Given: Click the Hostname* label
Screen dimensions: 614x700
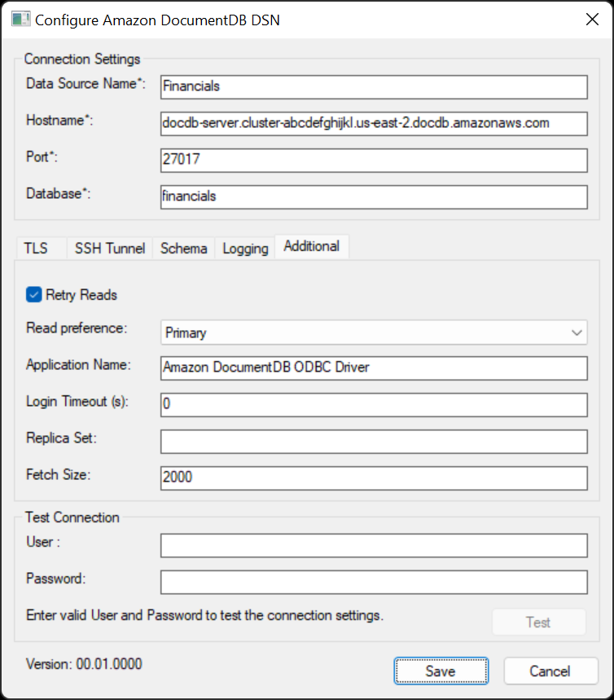Looking at the screenshot, I should (59, 120).
